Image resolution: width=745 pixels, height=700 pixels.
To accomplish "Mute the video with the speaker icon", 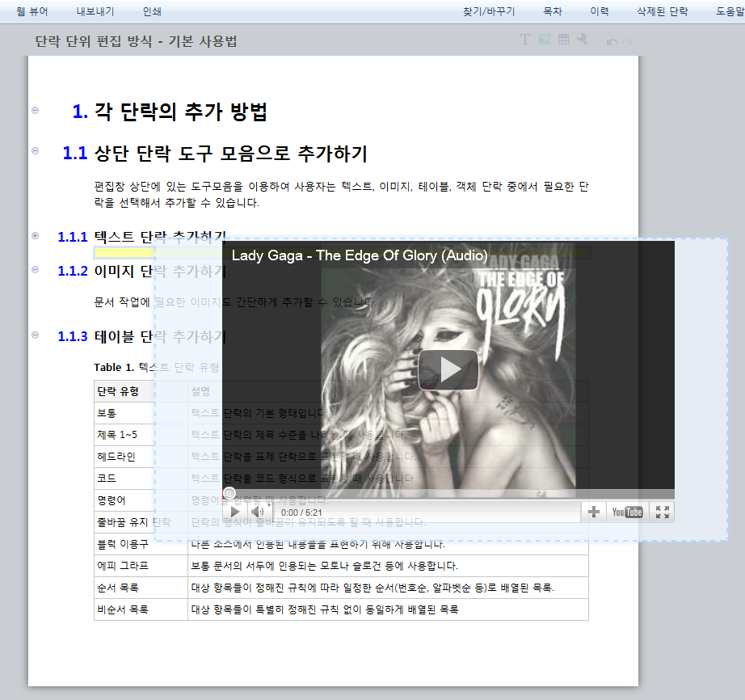I will point(258,512).
